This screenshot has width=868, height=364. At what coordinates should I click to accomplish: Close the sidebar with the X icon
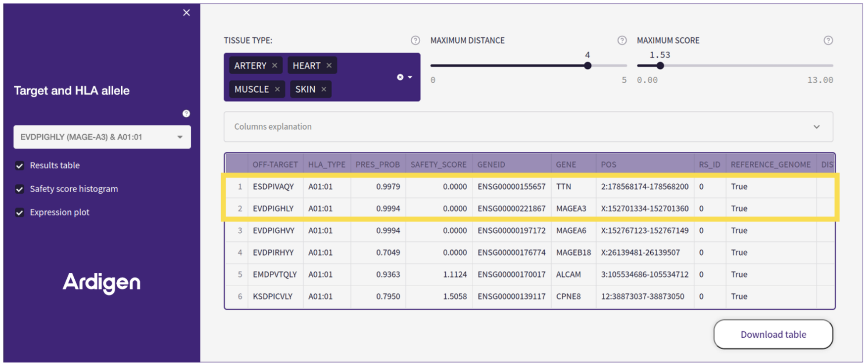pos(187,13)
